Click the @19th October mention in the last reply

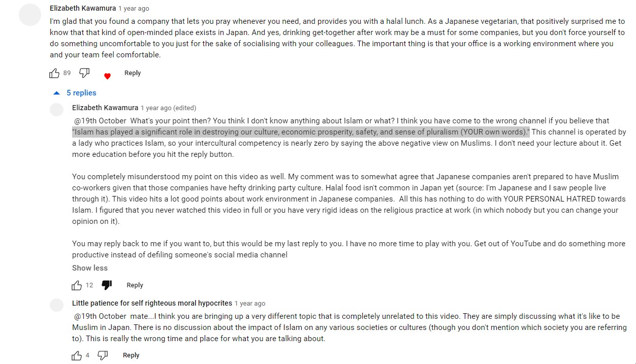[100, 316]
